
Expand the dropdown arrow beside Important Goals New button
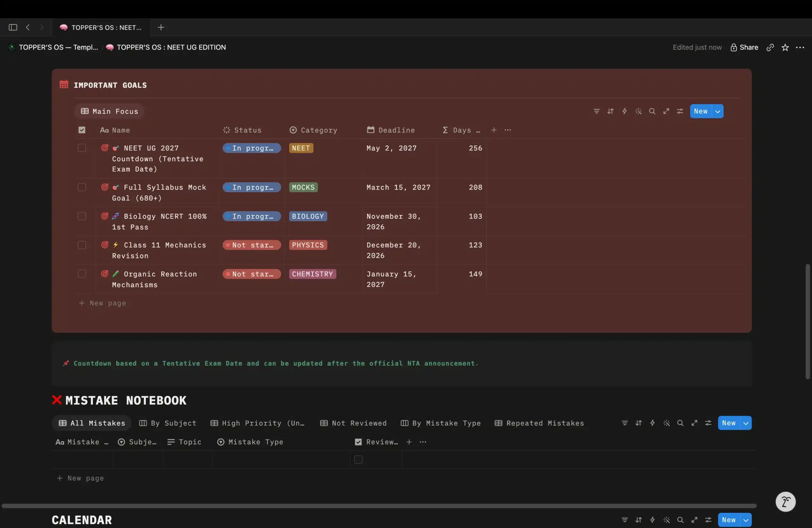pyautogui.click(x=717, y=111)
